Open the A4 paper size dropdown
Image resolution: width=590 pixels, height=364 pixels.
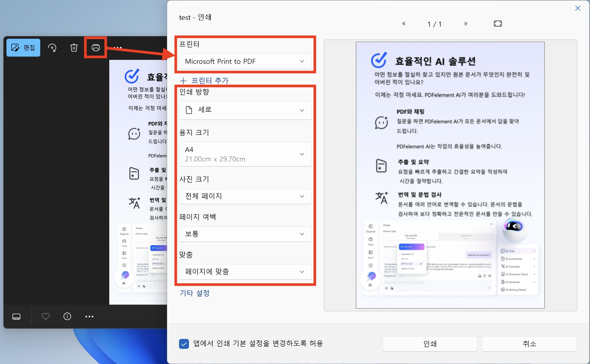245,154
